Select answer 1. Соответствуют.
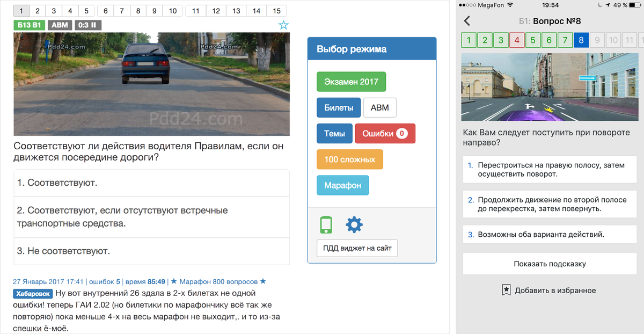Viewport: 644px width, 334px height. point(151,183)
